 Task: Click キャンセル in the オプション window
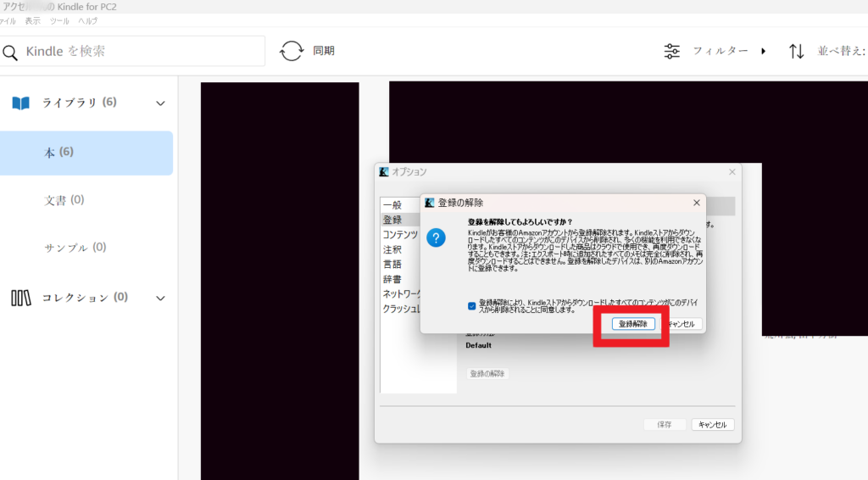pos(712,425)
